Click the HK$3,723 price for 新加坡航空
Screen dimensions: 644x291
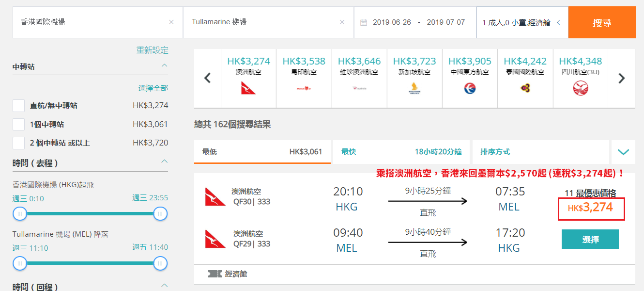point(414,62)
